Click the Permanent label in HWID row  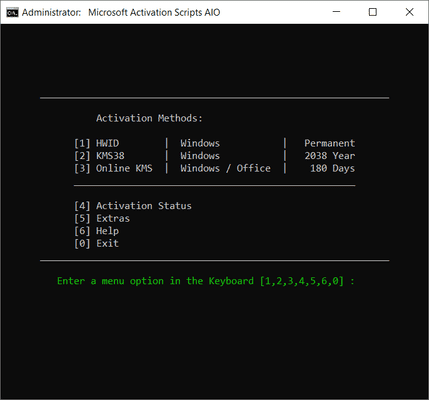(x=329, y=143)
